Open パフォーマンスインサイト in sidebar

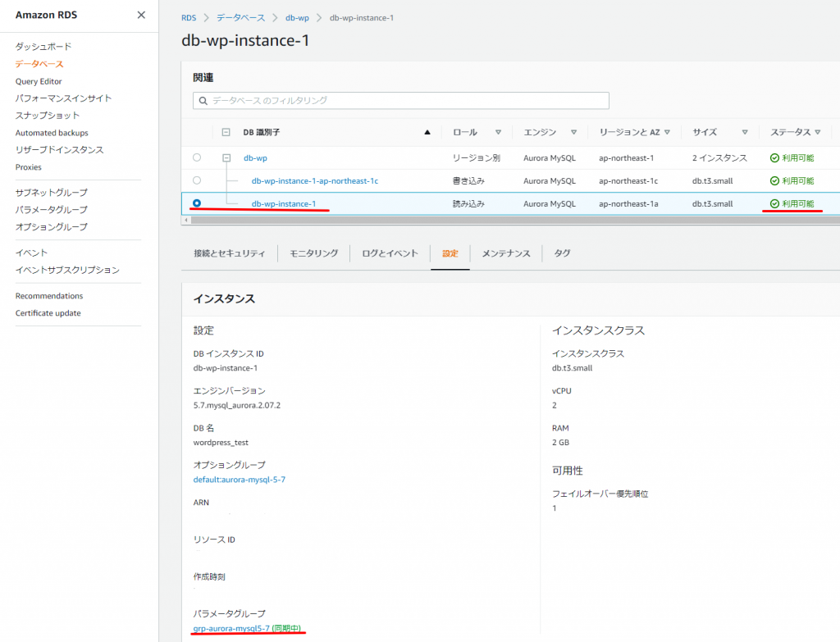pos(63,98)
